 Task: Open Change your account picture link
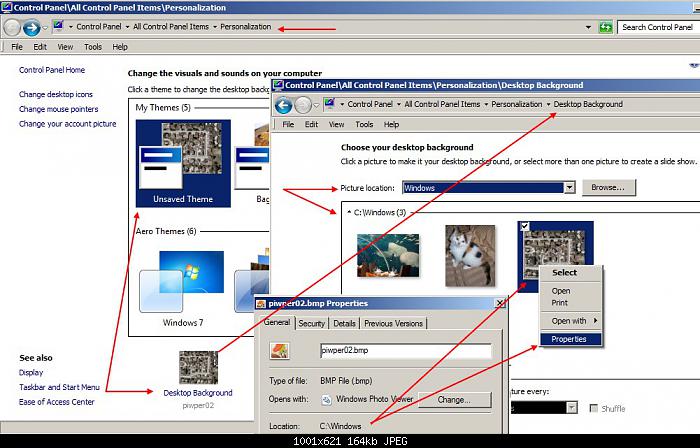67,124
